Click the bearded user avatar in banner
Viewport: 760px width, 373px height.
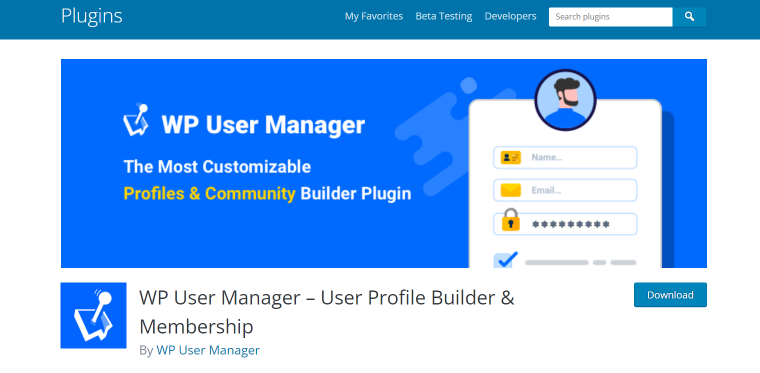click(x=565, y=100)
